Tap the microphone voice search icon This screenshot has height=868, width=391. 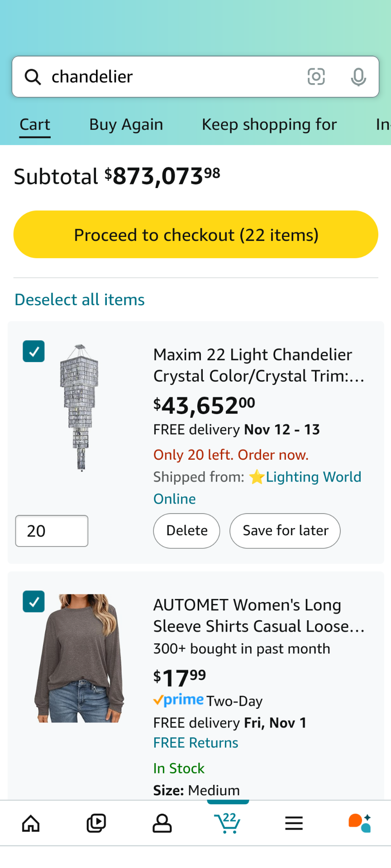pyautogui.click(x=358, y=77)
